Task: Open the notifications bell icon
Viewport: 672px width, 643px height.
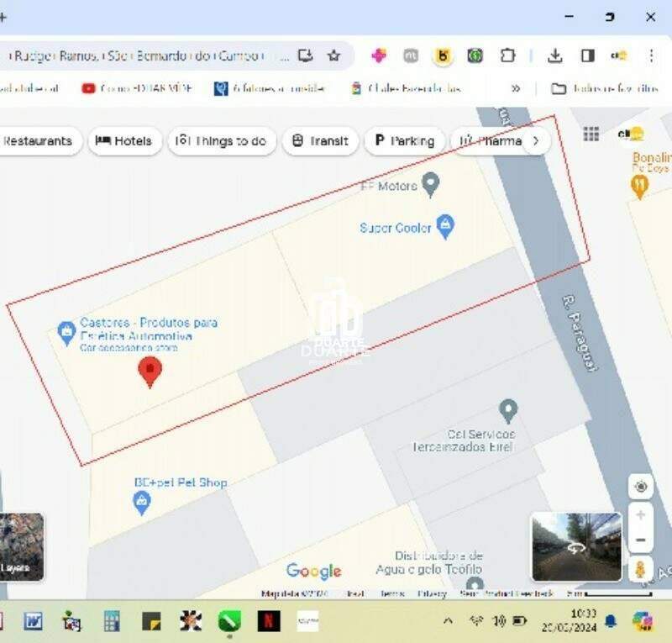Action: pyautogui.click(x=611, y=620)
